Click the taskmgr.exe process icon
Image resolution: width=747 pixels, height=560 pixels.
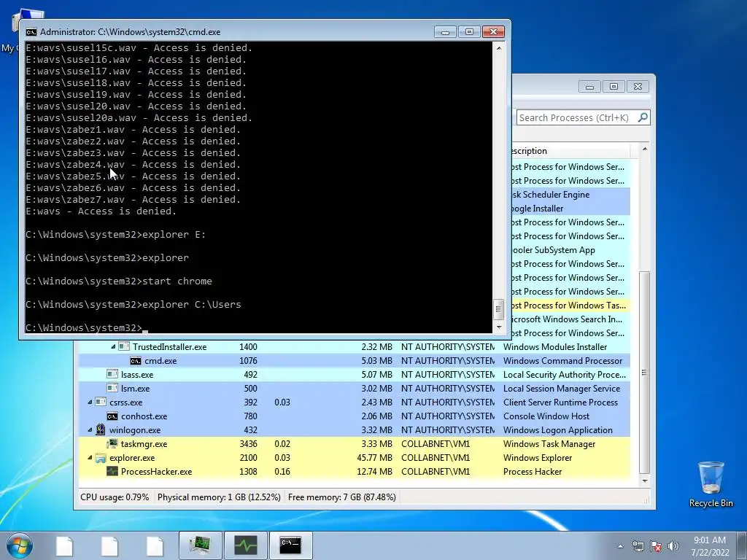[112, 443]
